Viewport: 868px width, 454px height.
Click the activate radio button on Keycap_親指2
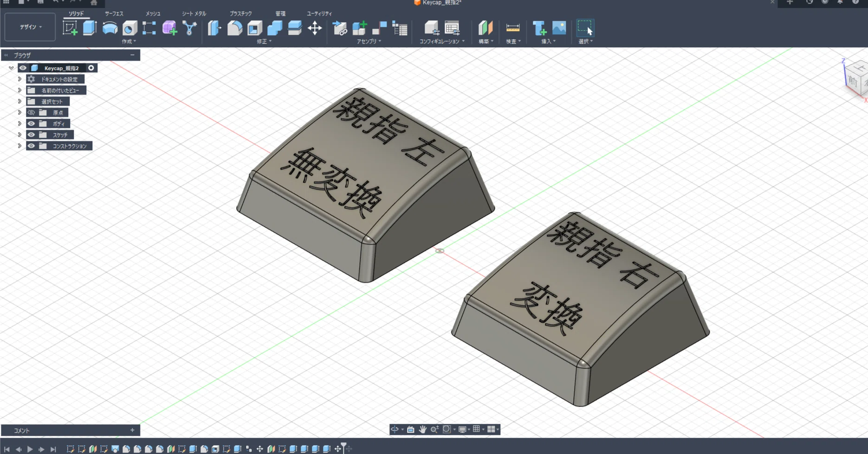[91, 68]
